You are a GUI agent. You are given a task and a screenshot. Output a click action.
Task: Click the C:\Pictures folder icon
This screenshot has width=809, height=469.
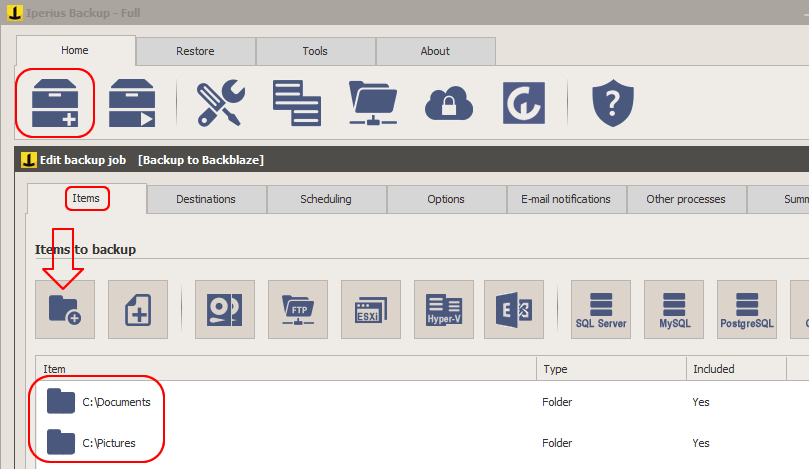(61, 442)
